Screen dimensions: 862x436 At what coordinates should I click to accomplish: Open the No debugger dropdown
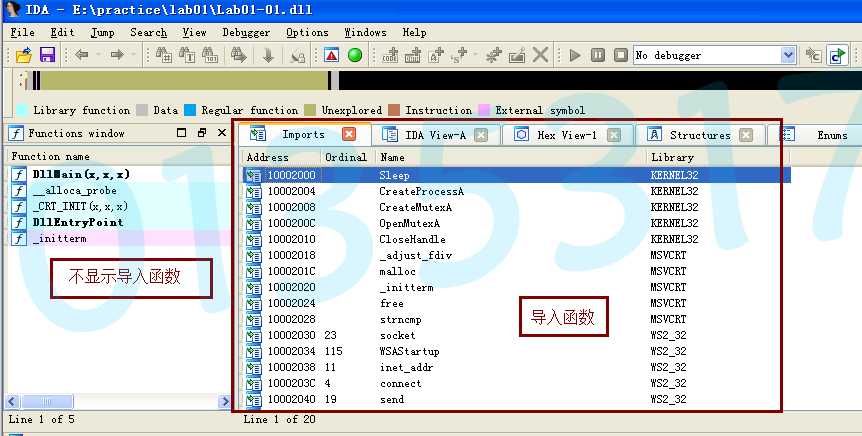tap(788, 55)
